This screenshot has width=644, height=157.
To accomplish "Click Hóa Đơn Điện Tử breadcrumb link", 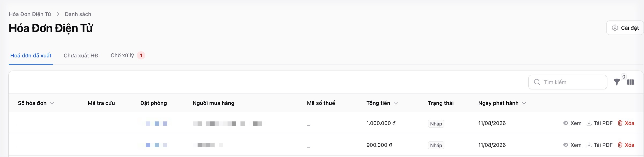I will coord(30,14).
